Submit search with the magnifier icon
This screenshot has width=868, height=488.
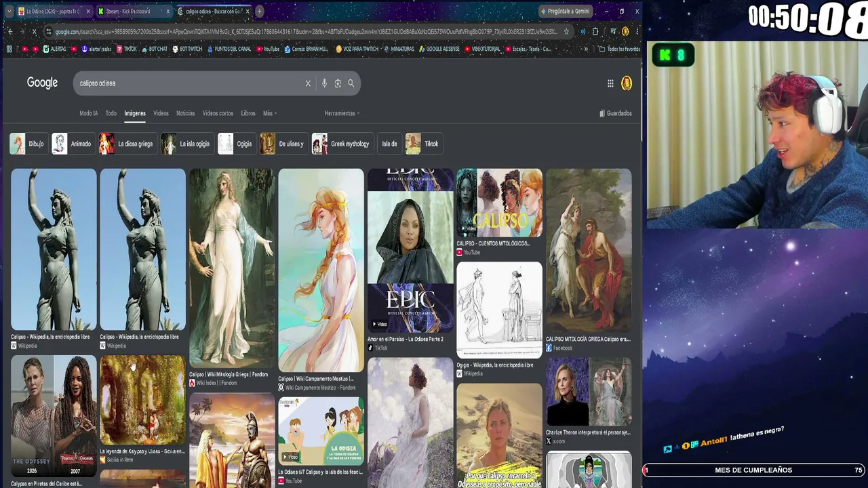(x=351, y=83)
